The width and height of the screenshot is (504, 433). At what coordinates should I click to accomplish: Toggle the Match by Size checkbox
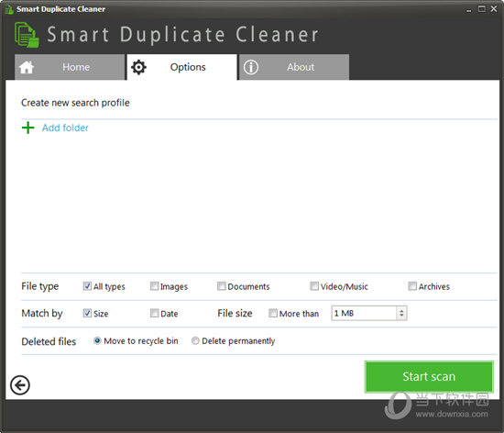point(87,313)
